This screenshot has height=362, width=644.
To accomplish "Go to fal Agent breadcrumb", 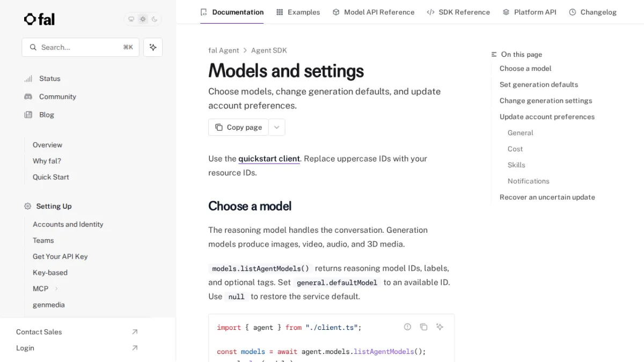I will [x=224, y=50].
